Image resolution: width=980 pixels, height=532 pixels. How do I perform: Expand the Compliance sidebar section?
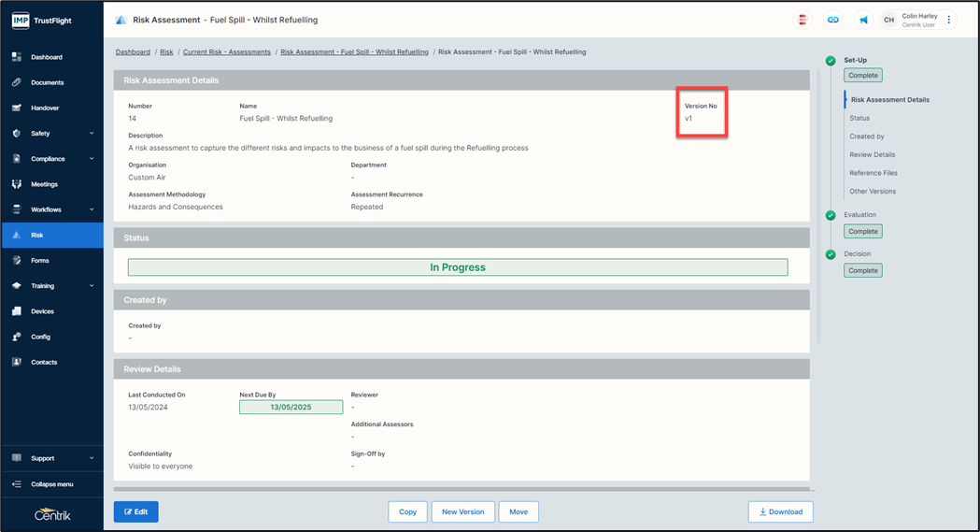[92, 159]
